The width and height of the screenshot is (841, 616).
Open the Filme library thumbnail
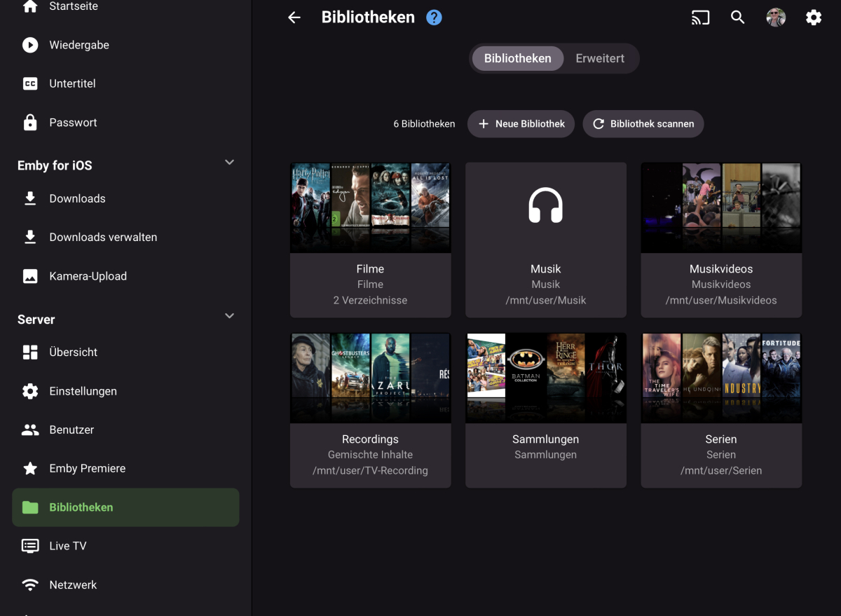[x=370, y=208]
